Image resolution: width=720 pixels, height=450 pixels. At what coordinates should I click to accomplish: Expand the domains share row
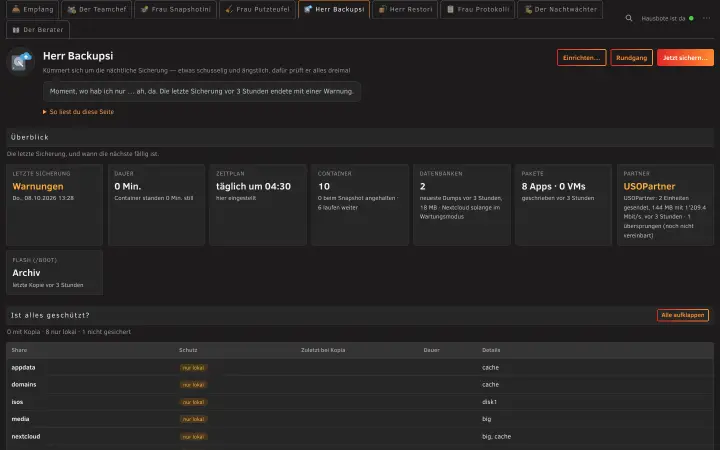360,384
